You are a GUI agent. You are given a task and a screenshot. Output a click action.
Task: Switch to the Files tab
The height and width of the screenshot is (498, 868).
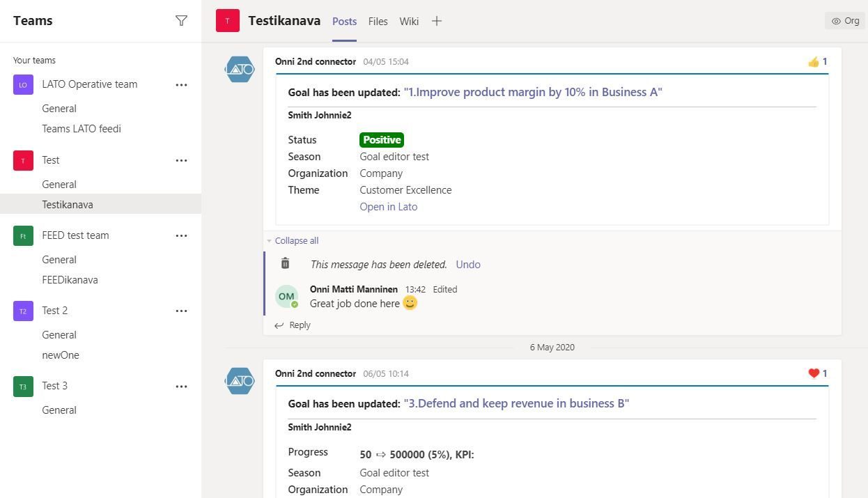(x=378, y=21)
